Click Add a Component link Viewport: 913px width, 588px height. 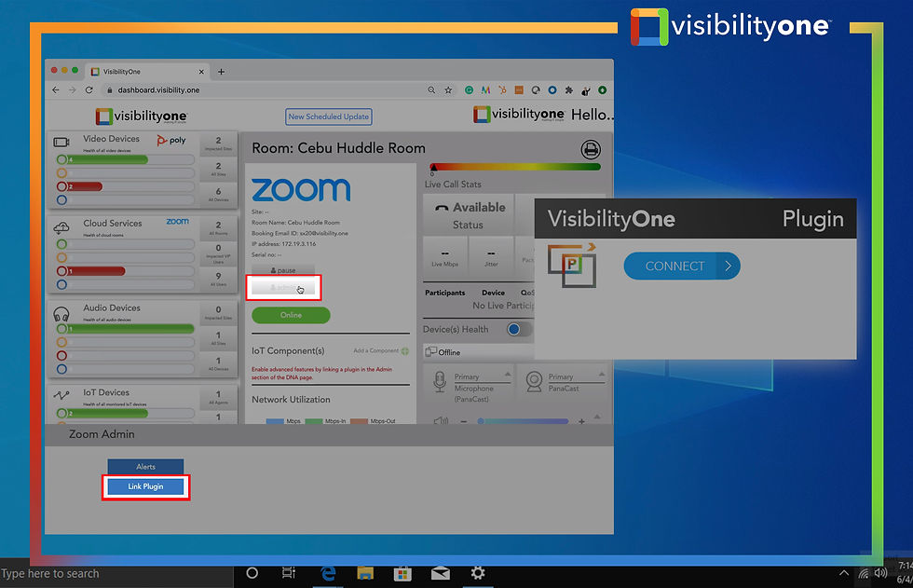[376, 350]
